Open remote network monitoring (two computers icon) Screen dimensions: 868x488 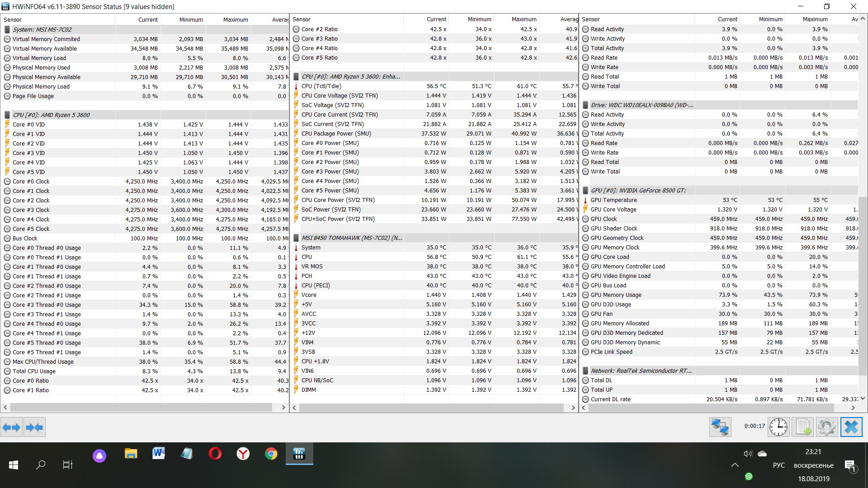tap(720, 427)
